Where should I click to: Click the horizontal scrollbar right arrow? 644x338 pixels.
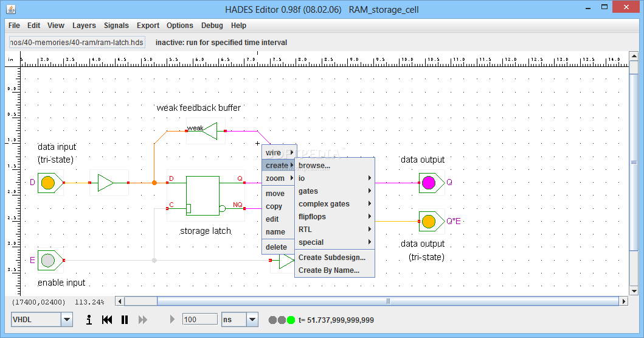pyautogui.click(x=624, y=301)
